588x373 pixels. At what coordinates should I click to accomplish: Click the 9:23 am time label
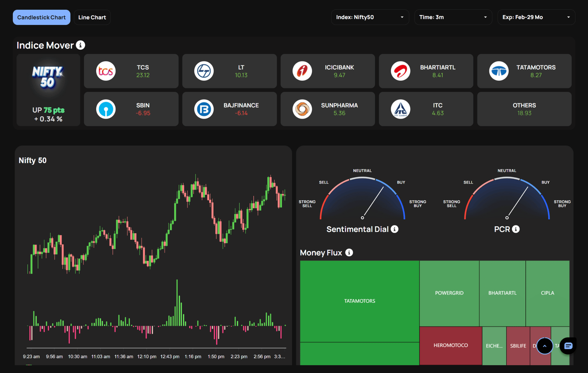tap(31, 356)
